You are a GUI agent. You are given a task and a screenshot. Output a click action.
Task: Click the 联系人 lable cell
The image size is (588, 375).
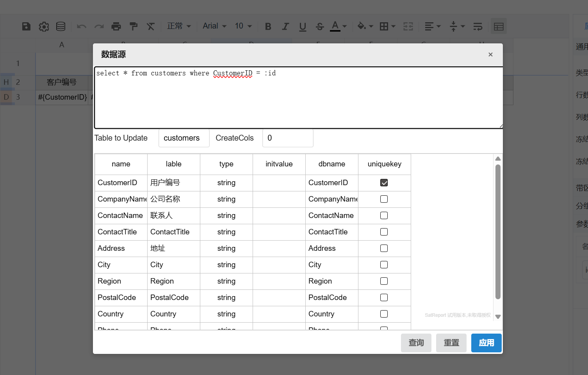click(x=174, y=216)
